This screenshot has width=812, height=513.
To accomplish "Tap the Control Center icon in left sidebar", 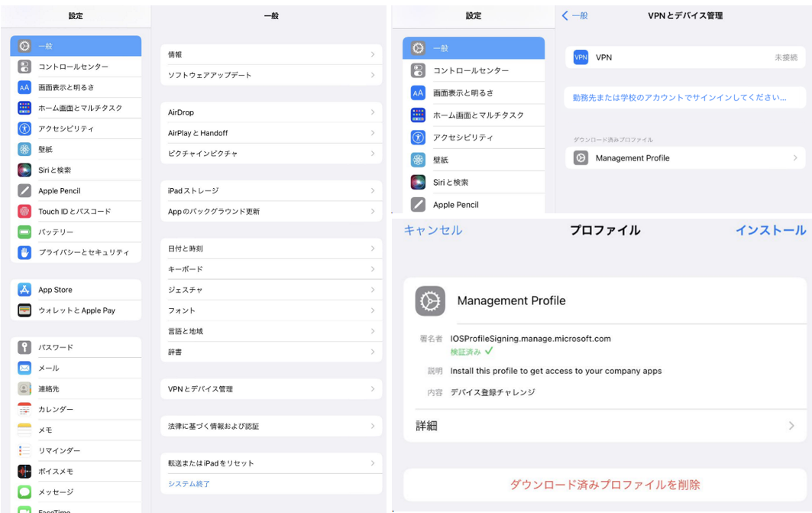I will 24,67.
